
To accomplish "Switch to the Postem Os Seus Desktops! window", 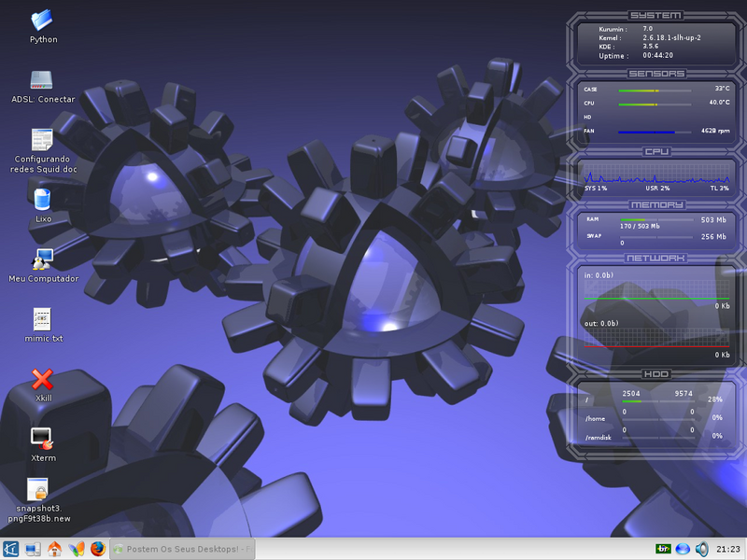I will [182, 549].
